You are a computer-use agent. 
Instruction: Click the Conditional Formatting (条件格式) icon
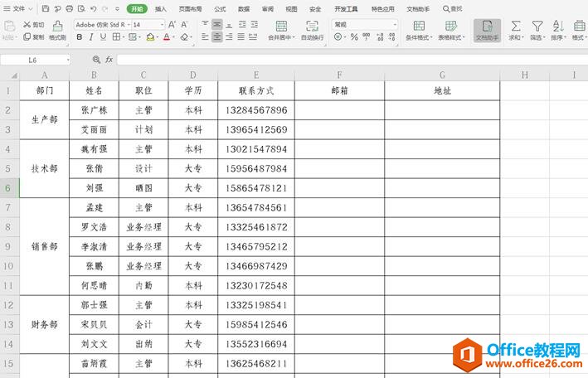coord(417,27)
